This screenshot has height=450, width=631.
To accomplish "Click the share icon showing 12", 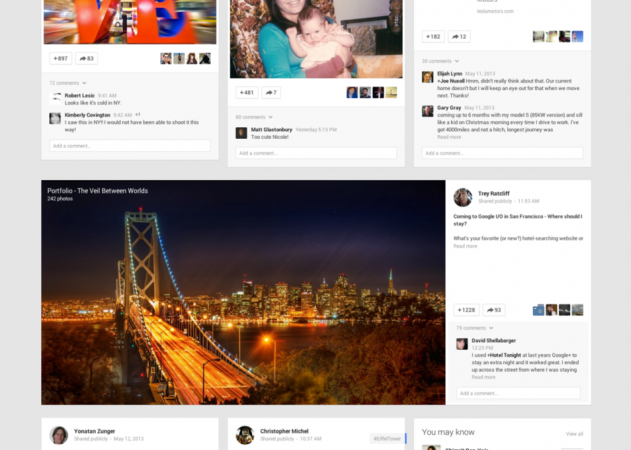I will point(459,37).
